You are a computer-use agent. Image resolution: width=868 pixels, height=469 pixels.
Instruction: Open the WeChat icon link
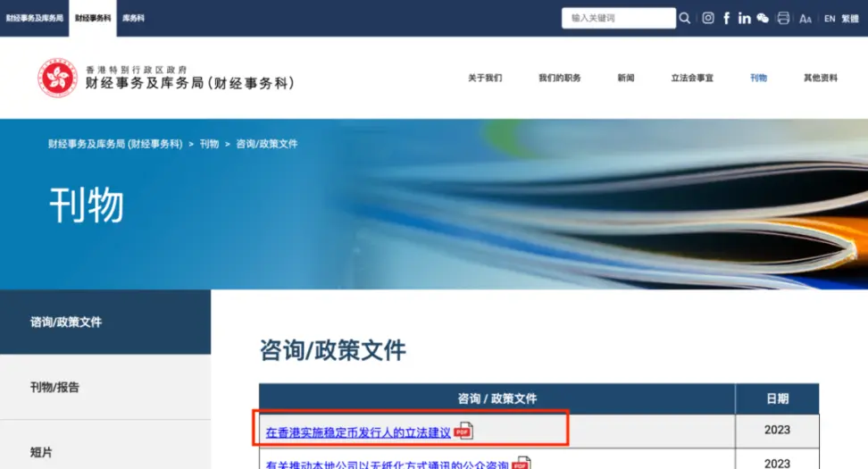pos(763,18)
